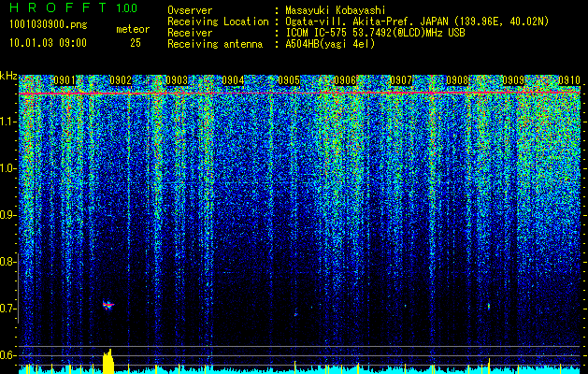Screen dimensions: 588x374
Task: Click the 0.7 frequency axis label
Action: (x=8, y=309)
